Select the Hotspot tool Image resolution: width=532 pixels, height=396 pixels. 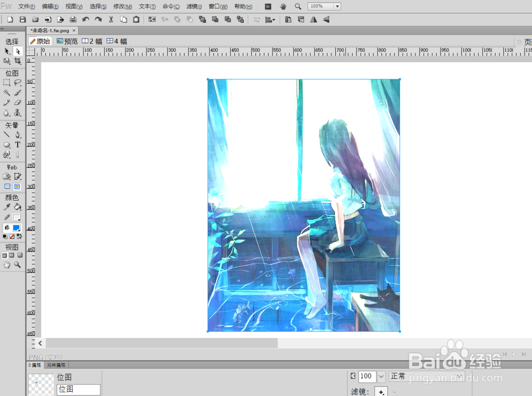7,177
